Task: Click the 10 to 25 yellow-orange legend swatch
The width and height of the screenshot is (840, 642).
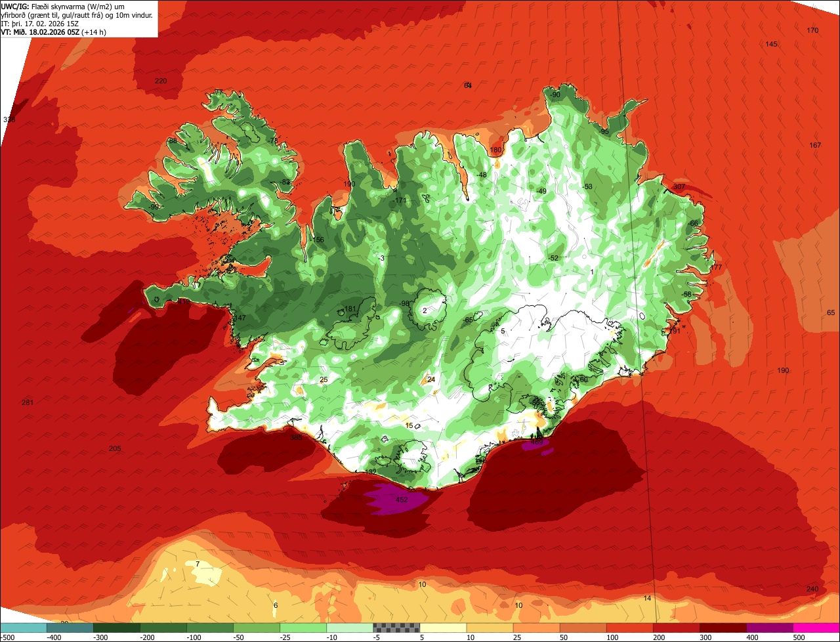Action: 490,628
